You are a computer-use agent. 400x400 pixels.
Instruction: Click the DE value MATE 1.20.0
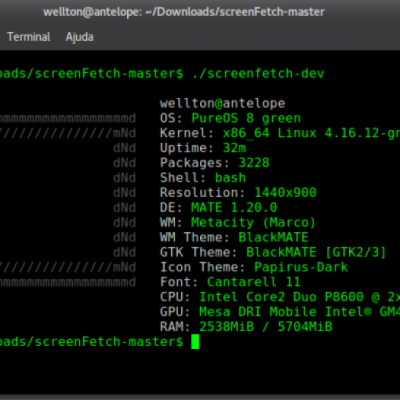pyautogui.click(x=234, y=207)
